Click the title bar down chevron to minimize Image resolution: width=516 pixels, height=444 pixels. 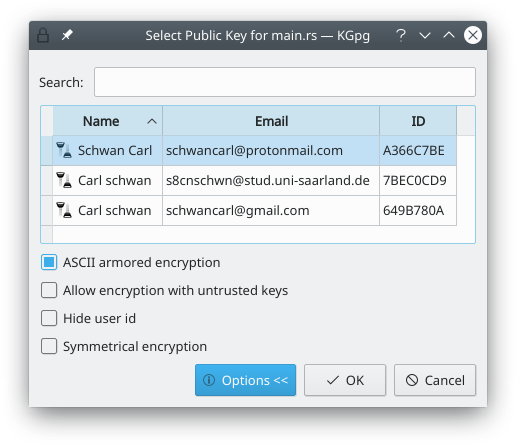click(x=425, y=35)
